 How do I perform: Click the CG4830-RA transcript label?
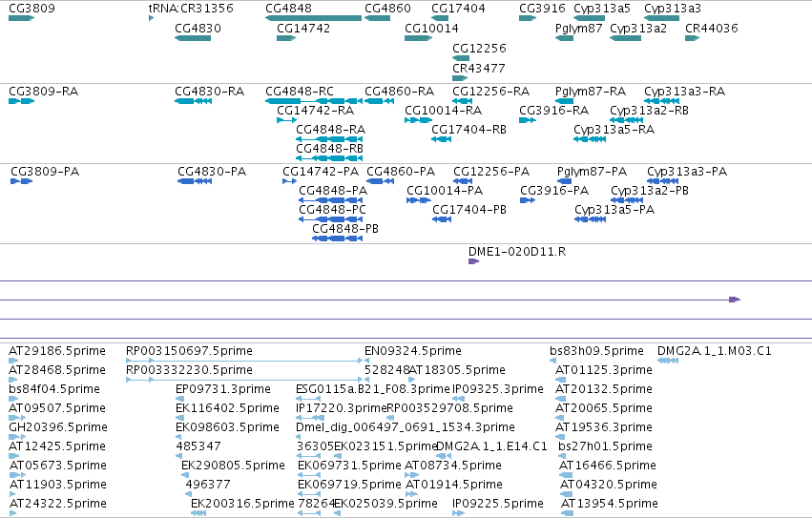[x=209, y=92]
